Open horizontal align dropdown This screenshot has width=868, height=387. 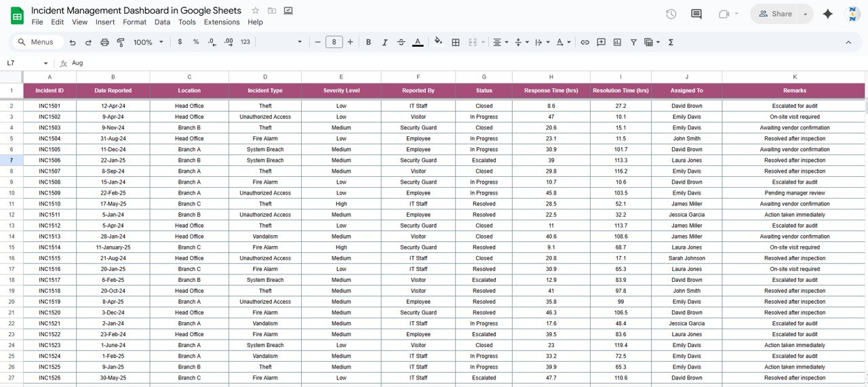click(x=500, y=42)
